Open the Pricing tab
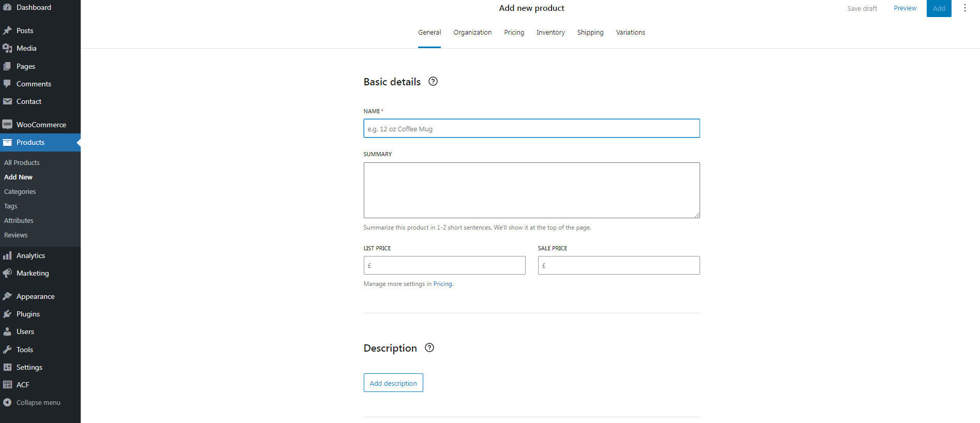Viewport: 980px width, 423px height. (x=514, y=32)
